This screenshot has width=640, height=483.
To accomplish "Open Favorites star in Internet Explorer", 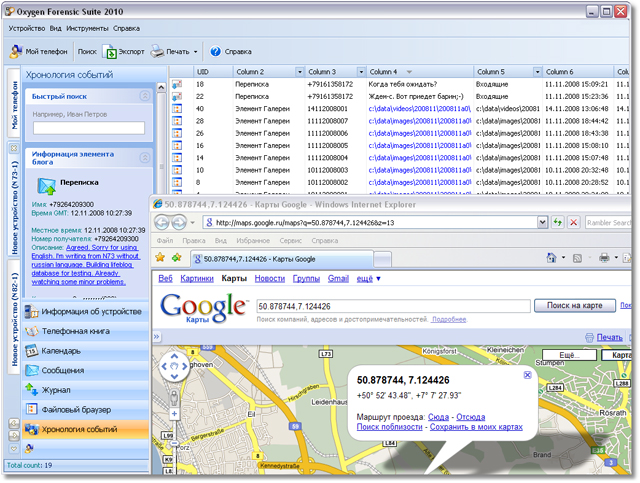I will pyautogui.click(x=160, y=257).
